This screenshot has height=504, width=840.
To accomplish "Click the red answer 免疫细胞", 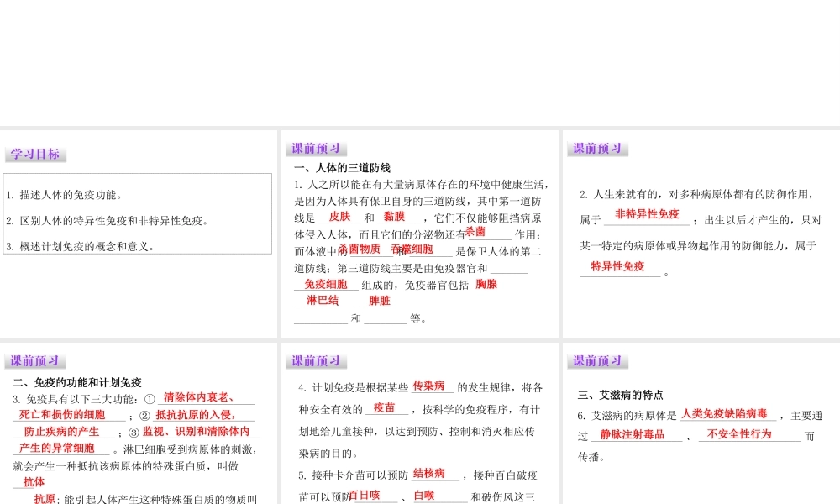I will pyautogui.click(x=326, y=285).
